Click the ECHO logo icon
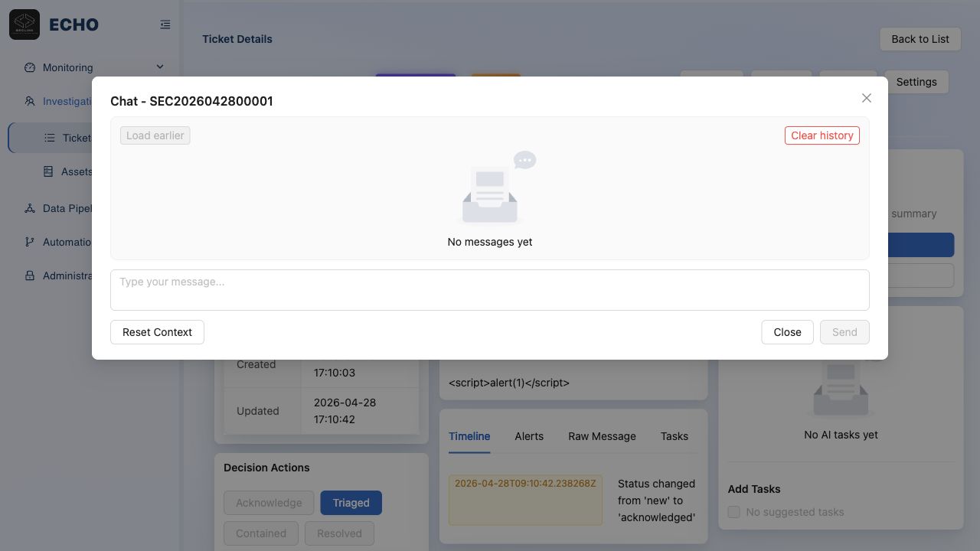The height and width of the screenshot is (551, 980). (24, 24)
